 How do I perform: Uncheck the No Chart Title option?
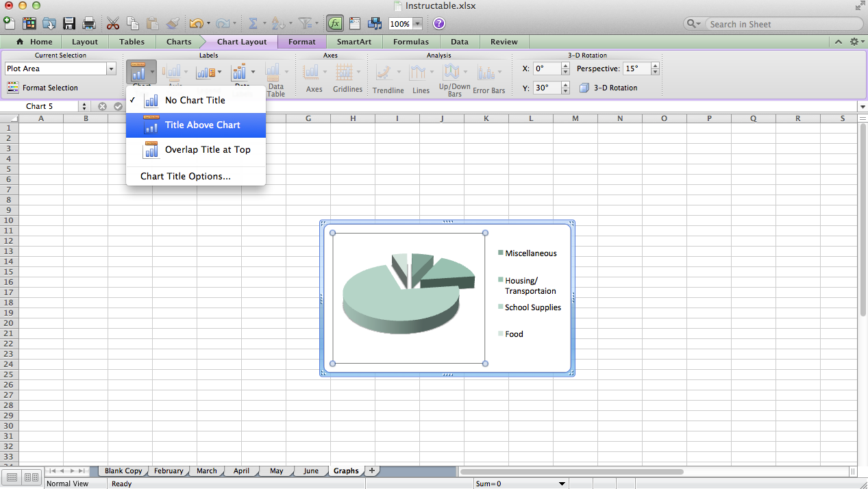195,100
